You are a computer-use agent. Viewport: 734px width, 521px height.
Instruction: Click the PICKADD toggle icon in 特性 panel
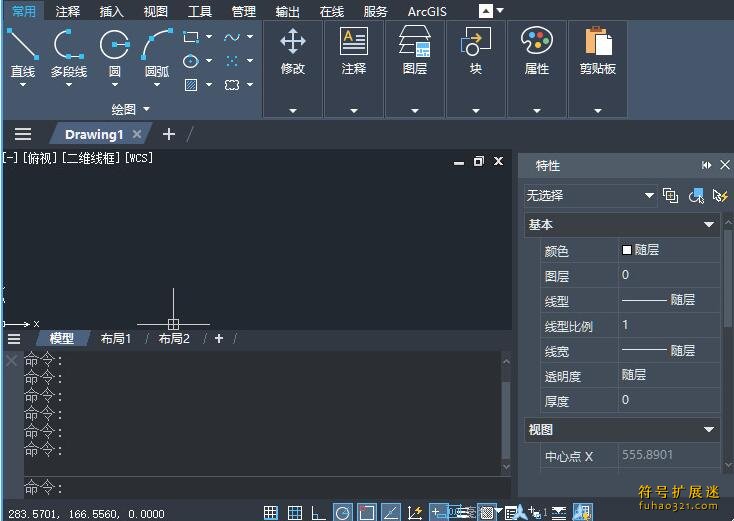pos(670,196)
